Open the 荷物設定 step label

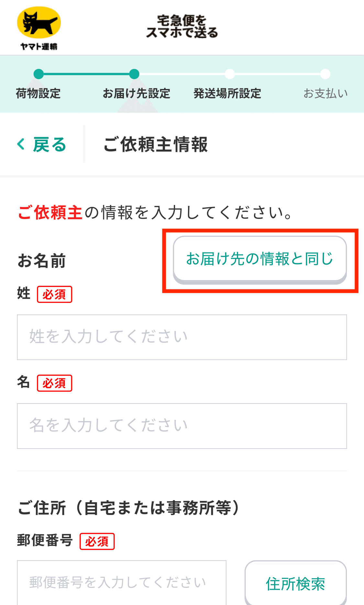tap(38, 93)
